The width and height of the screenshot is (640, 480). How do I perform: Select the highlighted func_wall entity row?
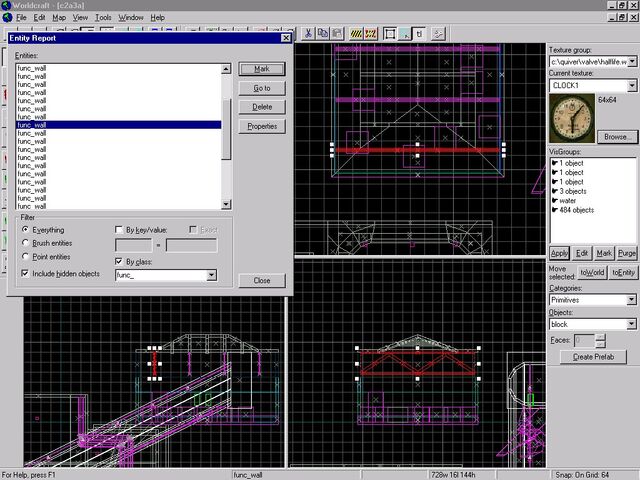pos(119,125)
